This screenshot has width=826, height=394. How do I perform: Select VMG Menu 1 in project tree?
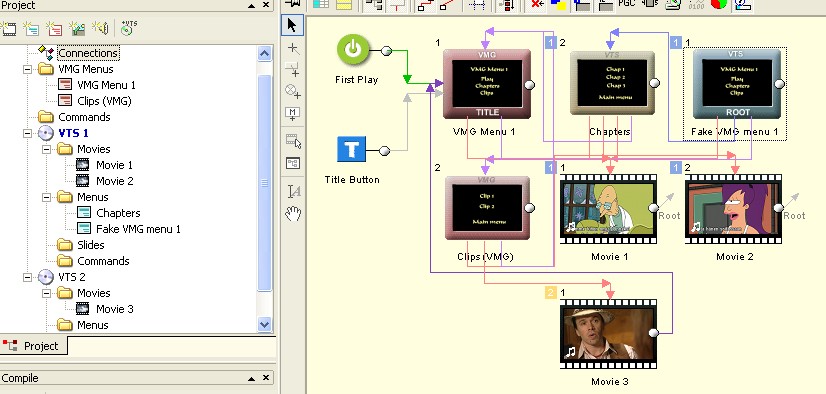(x=106, y=85)
